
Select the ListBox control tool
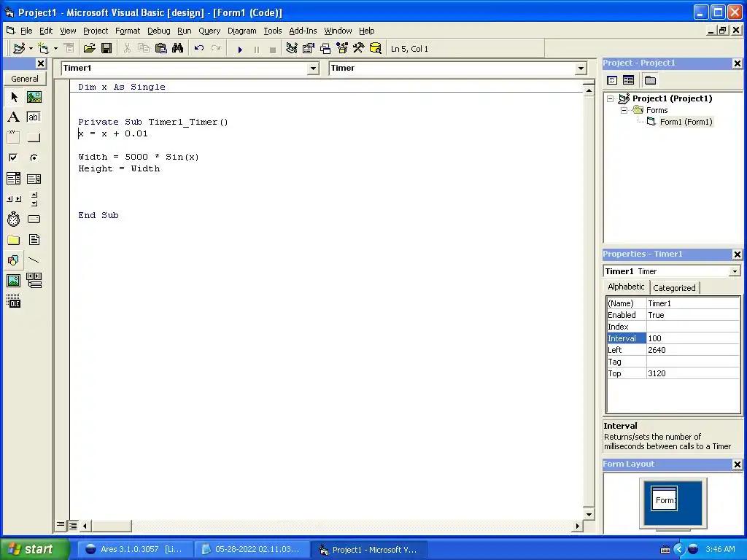34,179
